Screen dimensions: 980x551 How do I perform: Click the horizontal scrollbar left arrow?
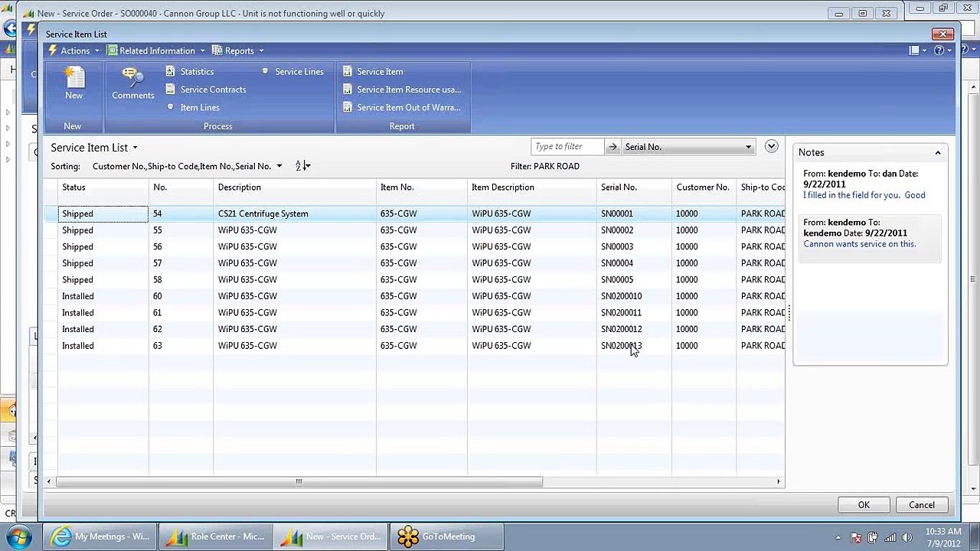[50, 481]
